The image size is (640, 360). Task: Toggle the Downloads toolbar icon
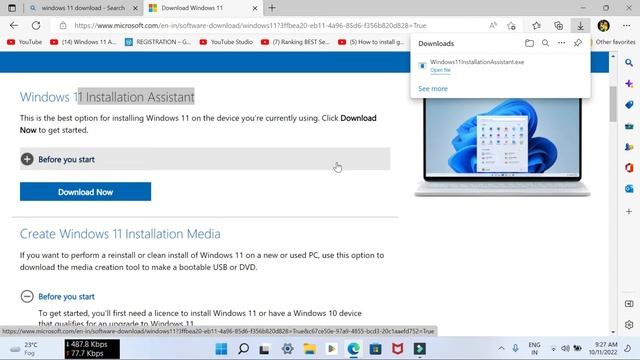point(580,26)
